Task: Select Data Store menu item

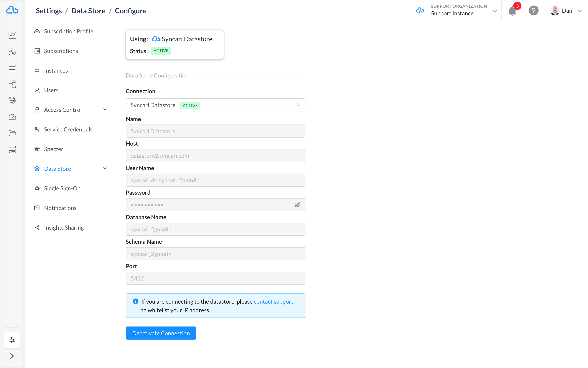Action: click(x=58, y=169)
